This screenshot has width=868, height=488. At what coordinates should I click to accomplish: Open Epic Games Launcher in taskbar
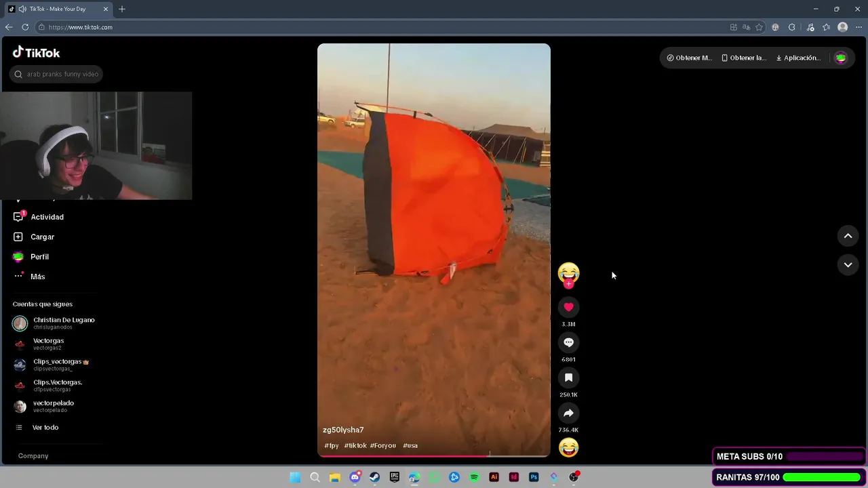(395, 477)
